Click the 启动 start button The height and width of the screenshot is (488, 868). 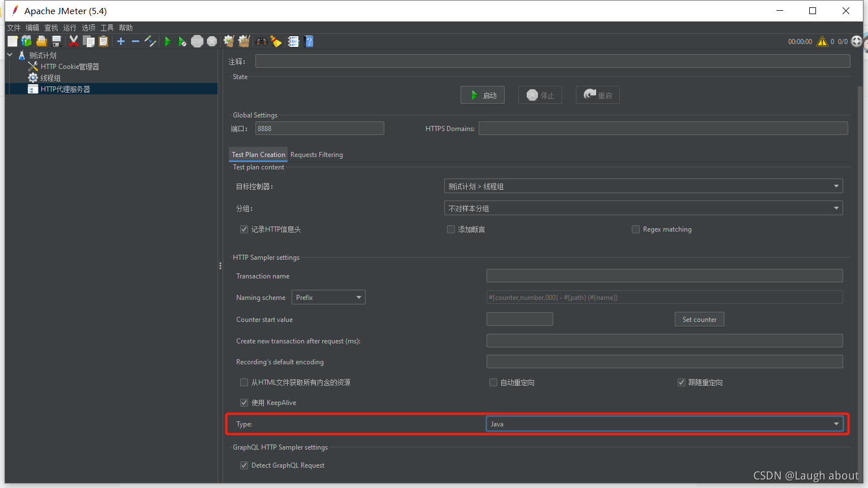pos(483,95)
